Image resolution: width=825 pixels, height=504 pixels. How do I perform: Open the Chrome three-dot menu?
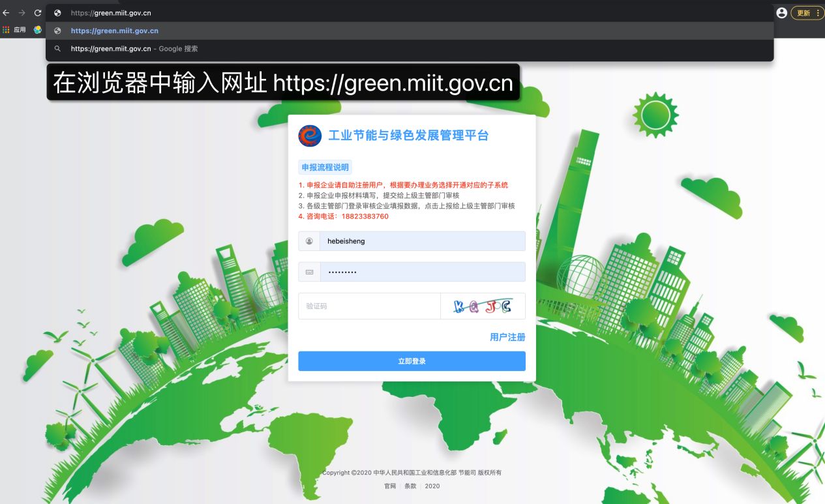(818, 13)
